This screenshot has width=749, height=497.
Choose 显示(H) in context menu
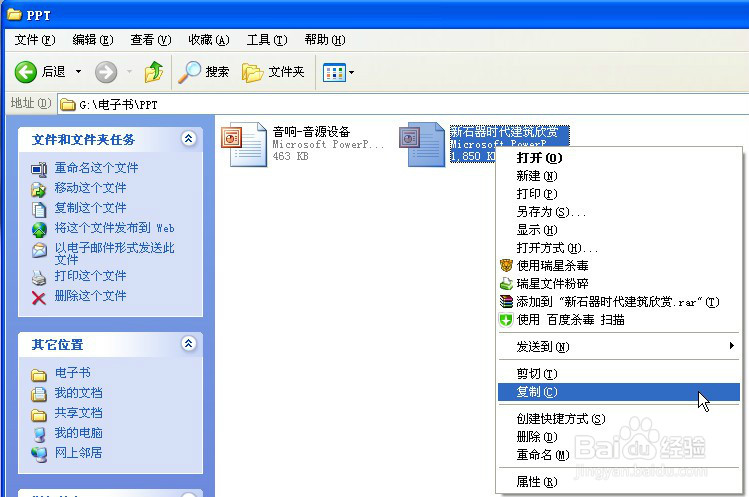pos(619,230)
